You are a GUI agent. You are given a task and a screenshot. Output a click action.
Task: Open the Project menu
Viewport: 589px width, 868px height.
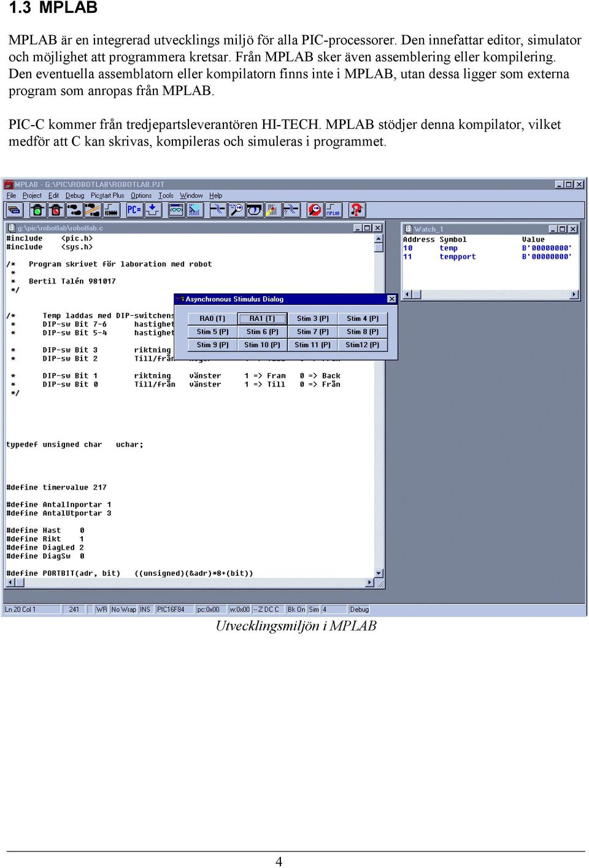click(x=32, y=196)
